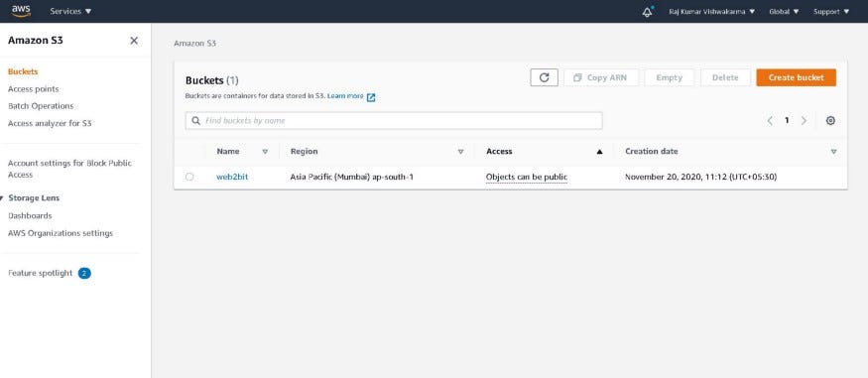Select the web2bit bucket radio button

pos(189,178)
